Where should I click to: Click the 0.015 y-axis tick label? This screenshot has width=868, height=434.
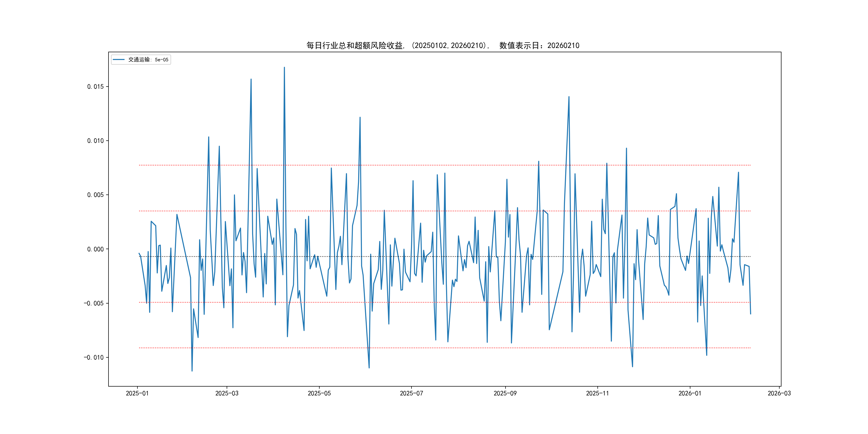coord(95,87)
